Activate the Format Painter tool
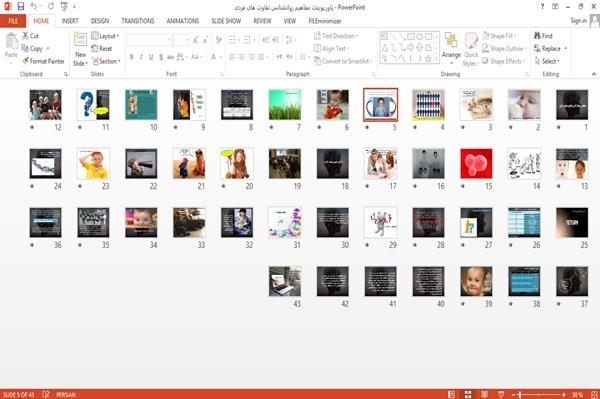 point(43,61)
